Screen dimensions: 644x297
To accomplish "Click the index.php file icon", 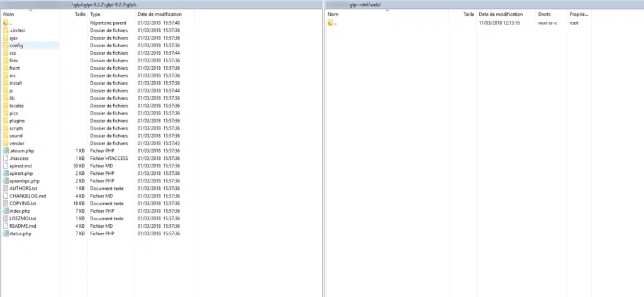I will 5,211.
